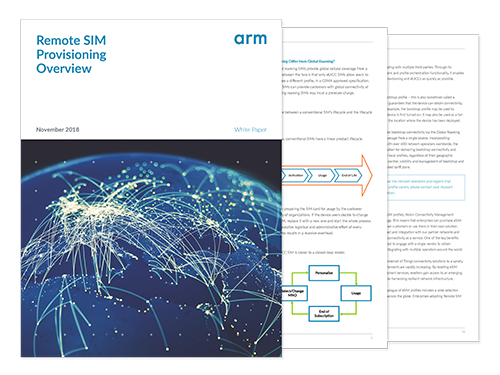Click the Remote SIM Provisioning Overview title

point(71,54)
